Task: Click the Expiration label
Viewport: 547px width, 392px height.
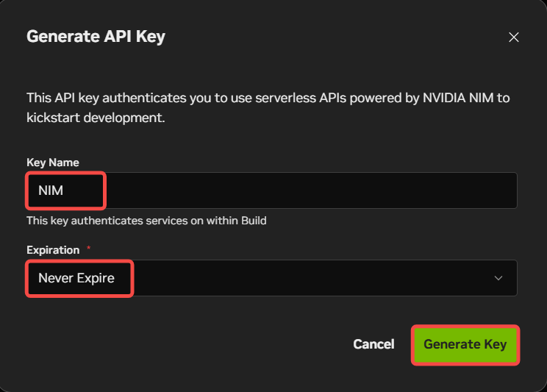Action: pos(53,250)
